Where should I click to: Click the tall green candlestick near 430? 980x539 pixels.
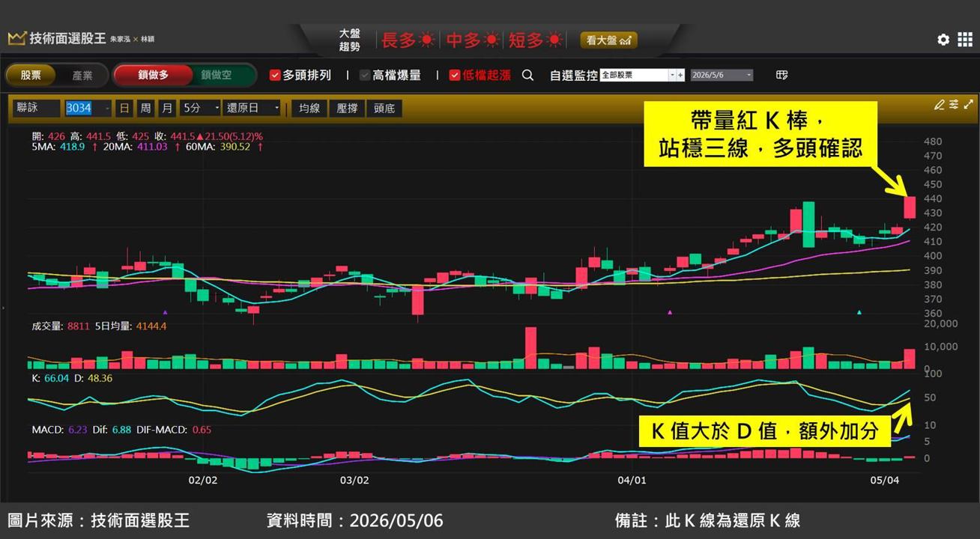tap(808, 225)
